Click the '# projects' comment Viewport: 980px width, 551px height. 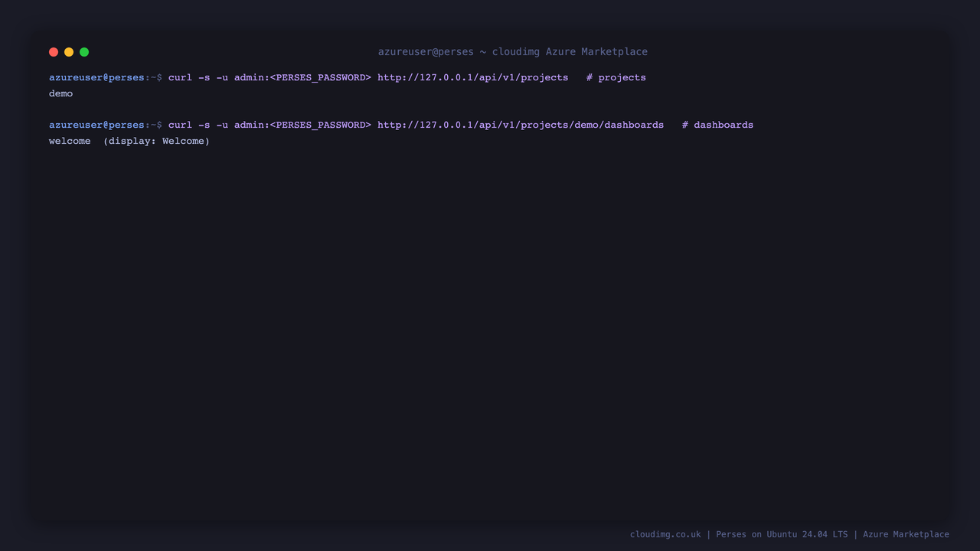616,77
